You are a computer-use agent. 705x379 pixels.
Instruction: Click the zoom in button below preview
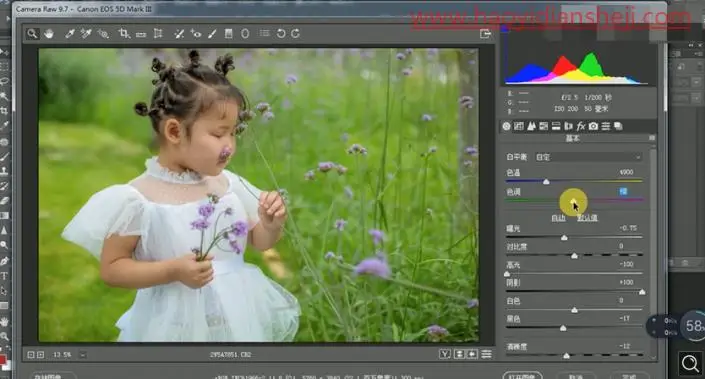pyautogui.click(x=40, y=355)
